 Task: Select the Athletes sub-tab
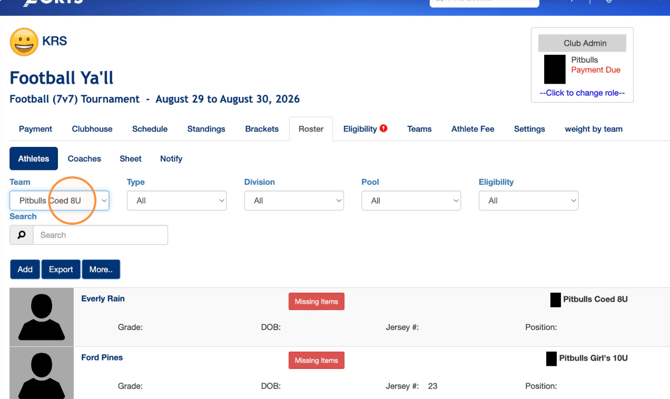click(x=34, y=158)
